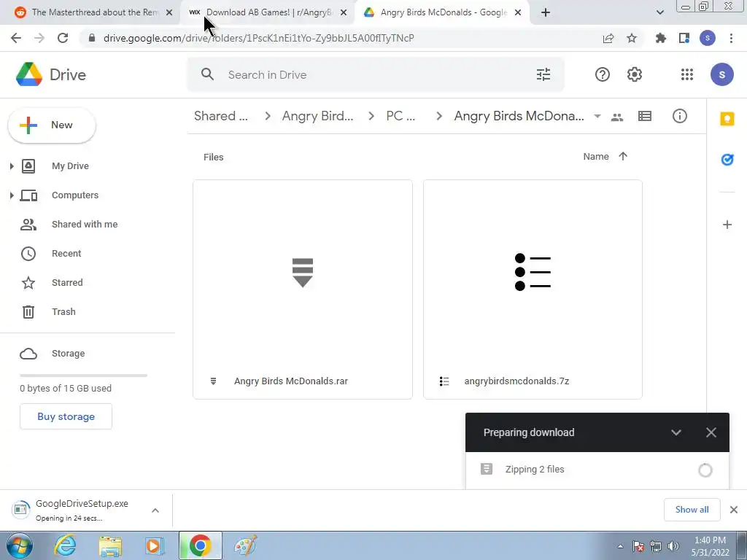
Task: Show hidden system tray icons
Action: 620,546
